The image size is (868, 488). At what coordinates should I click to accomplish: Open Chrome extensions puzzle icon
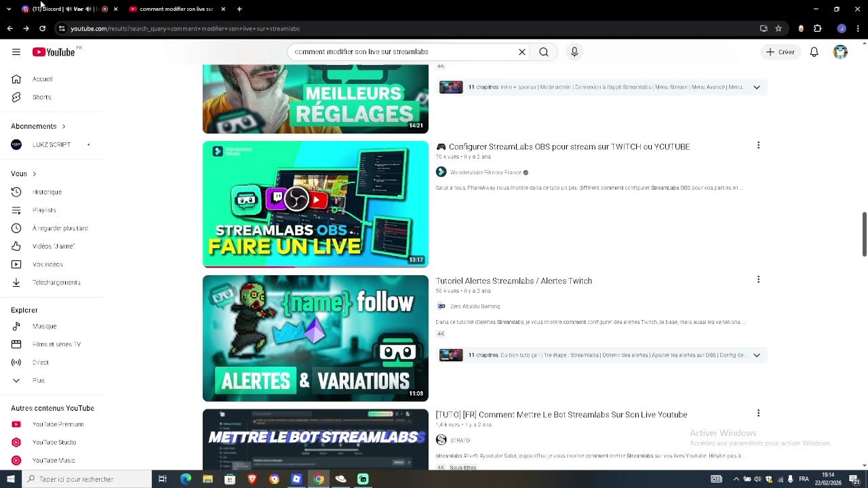click(x=817, y=28)
